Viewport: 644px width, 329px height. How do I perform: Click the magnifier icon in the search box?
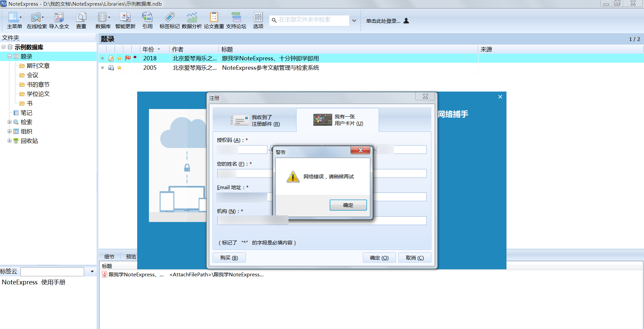coord(274,20)
